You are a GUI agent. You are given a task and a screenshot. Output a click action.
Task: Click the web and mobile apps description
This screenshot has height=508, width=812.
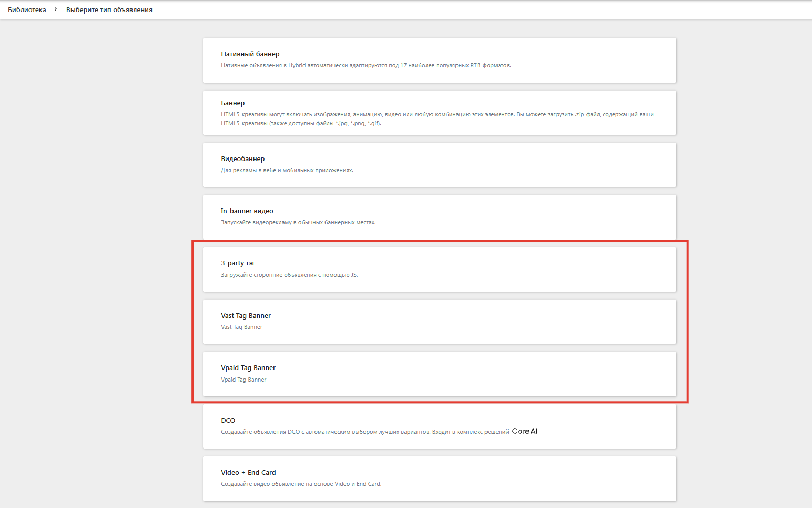coord(287,171)
